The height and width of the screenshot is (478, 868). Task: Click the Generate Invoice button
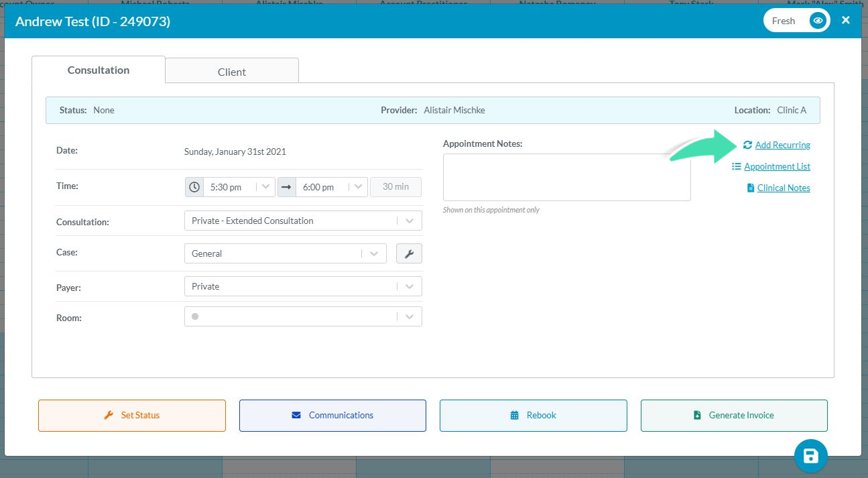coord(734,416)
